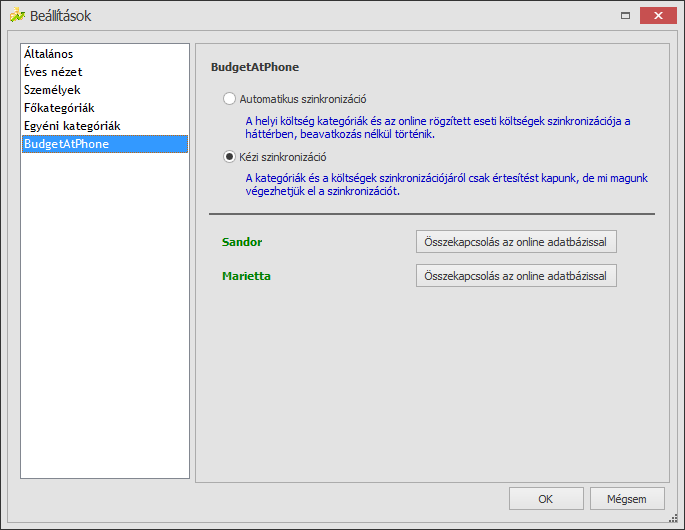Choose the Kézi szinkronizáció radio button
685x530 pixels.
coord(230,157)
